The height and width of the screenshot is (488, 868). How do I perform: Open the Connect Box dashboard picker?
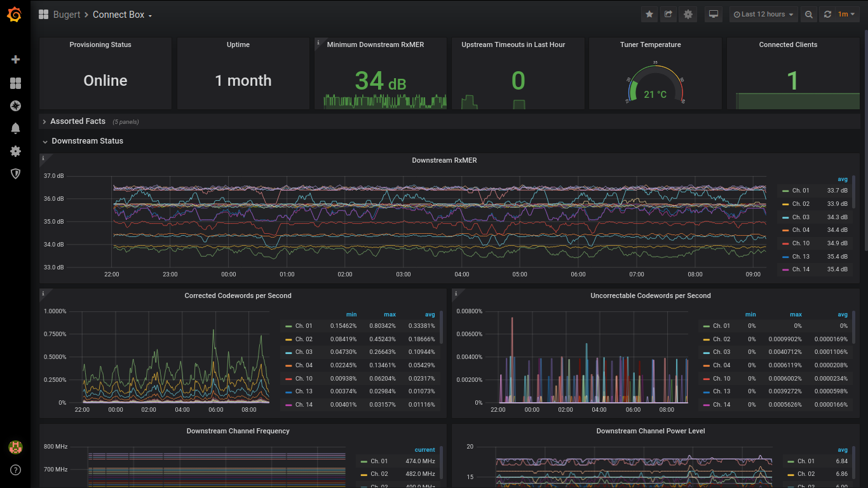(122, 15)
